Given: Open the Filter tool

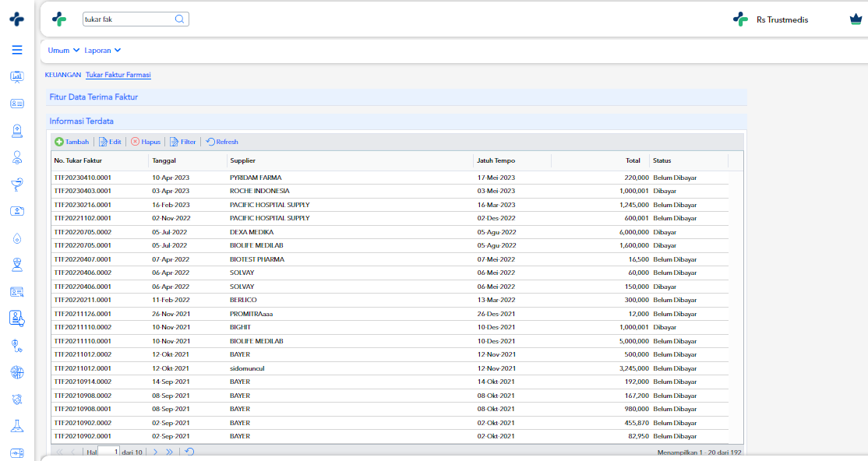Looking at the screenshot, I should pyautogui.click(x=182, y=142).
